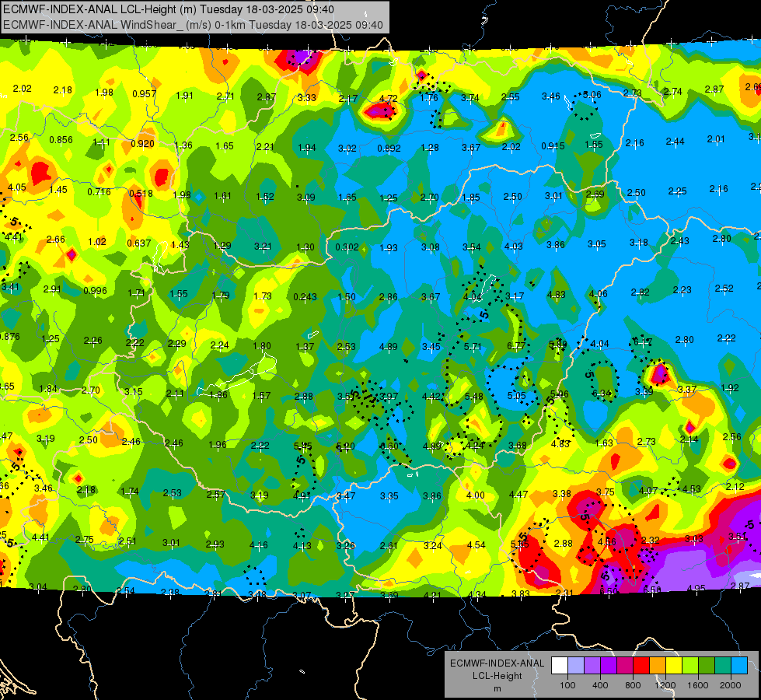This screenshot has height=700, width=761.
Task: Click the wind shear value 0.892
Action: [x=389, y=148]
